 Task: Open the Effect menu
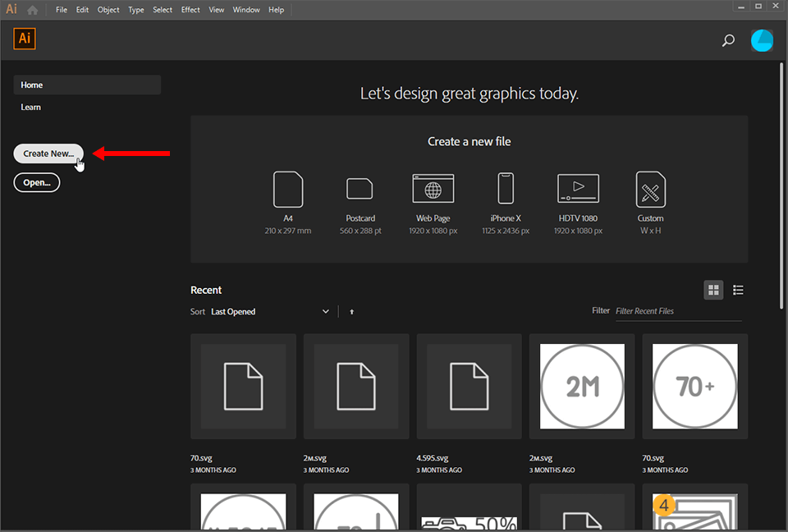(x=190, y=10)
